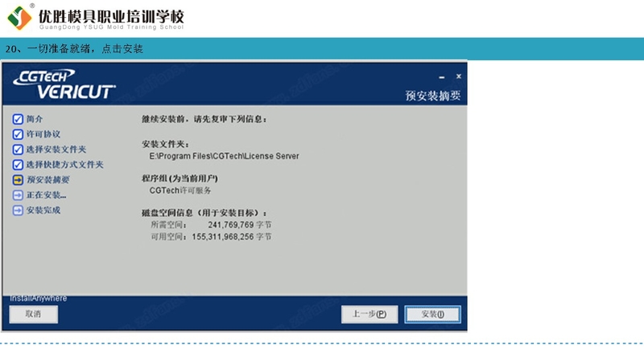
Task: Select the 安装完成 step label
Action: point(43,210)
